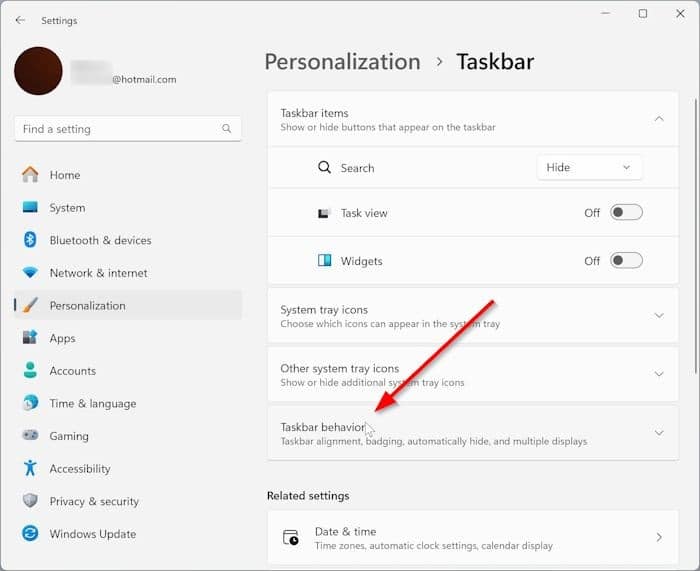Click the Privacy & security shield icon
Viewport: 700px width, 571px height.
tap(30, 502)
